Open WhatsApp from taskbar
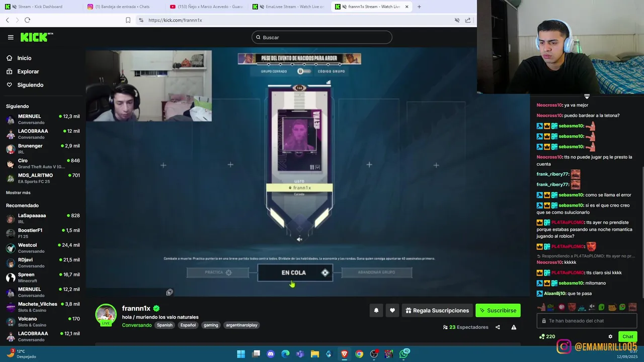Screen dimensions: 644x362 click(404, 354)
